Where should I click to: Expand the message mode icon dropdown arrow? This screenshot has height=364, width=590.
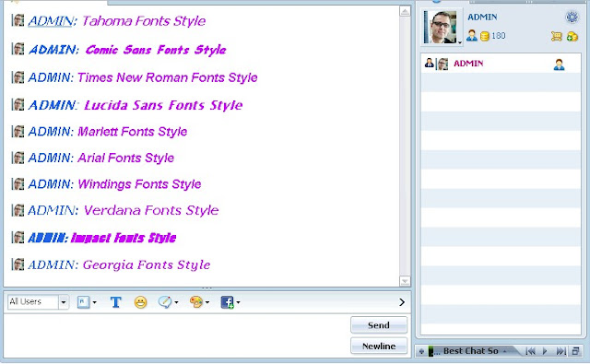(94, 302)
